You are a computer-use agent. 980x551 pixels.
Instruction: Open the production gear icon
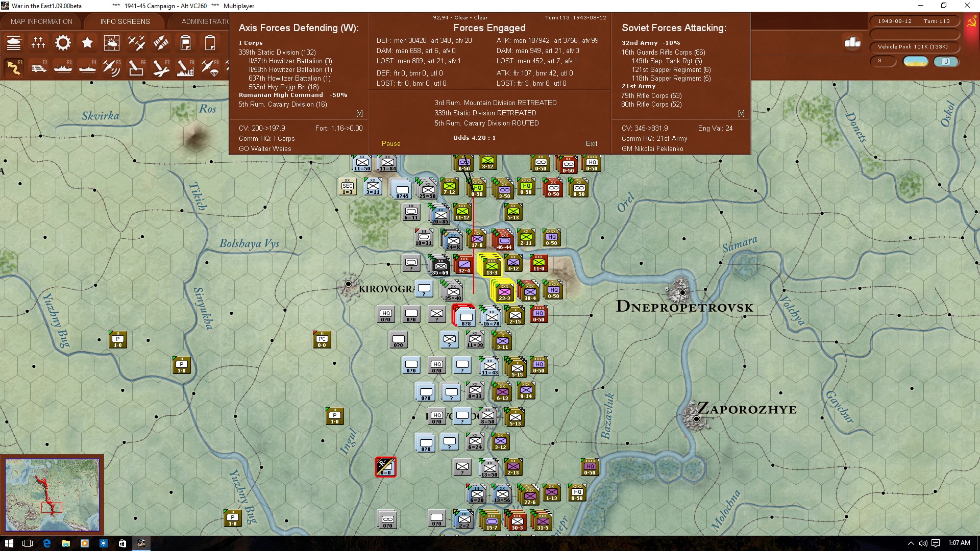tap(63, 43)
